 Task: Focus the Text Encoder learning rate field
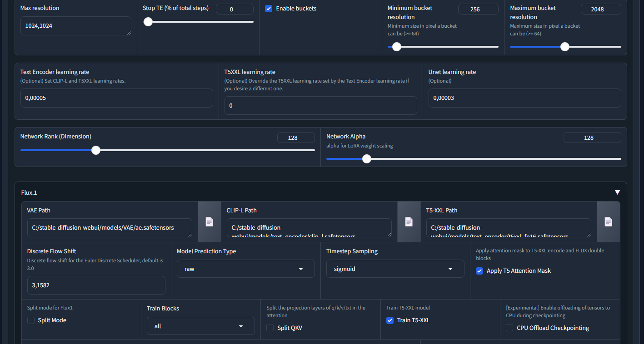click(x=117, y=98)
